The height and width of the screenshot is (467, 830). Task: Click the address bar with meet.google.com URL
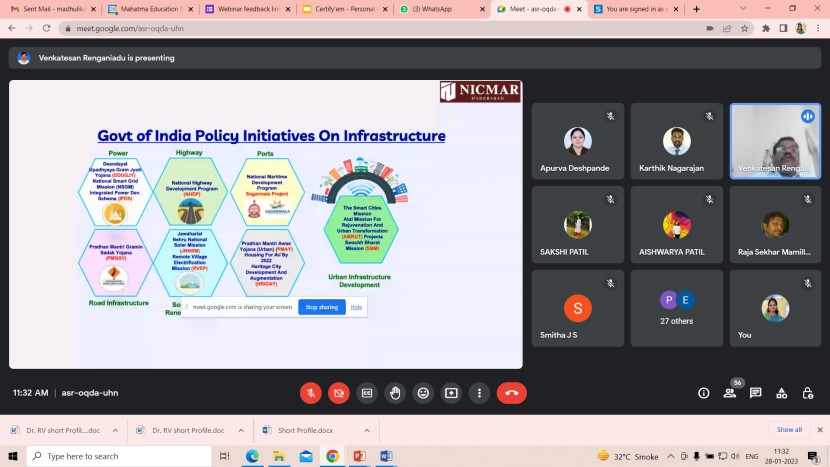coord(381,28)
